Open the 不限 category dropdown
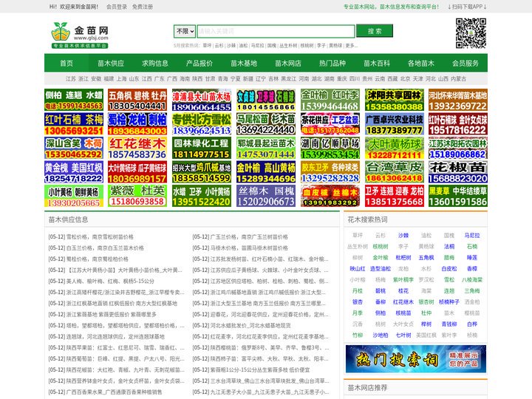 pos(185,31)
